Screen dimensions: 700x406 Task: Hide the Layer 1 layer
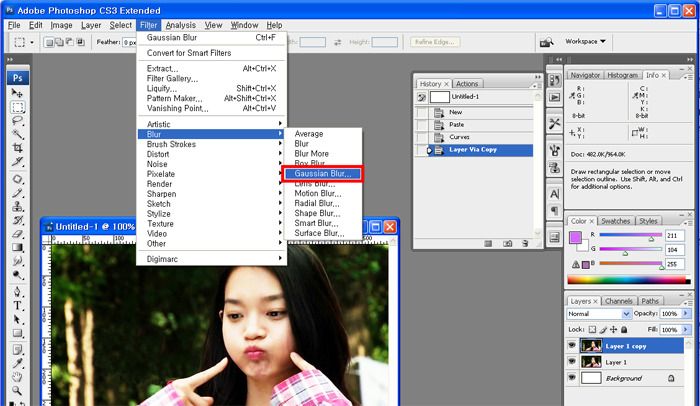[x=572, y=362]
